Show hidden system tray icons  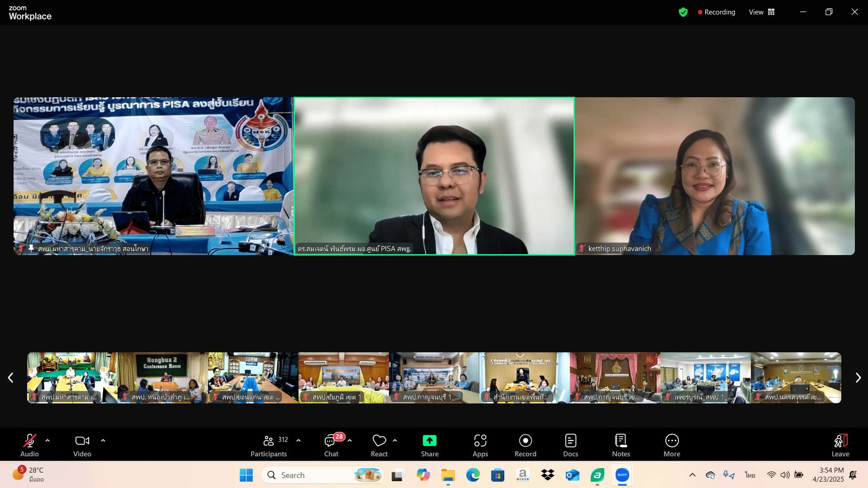(692, 475)
